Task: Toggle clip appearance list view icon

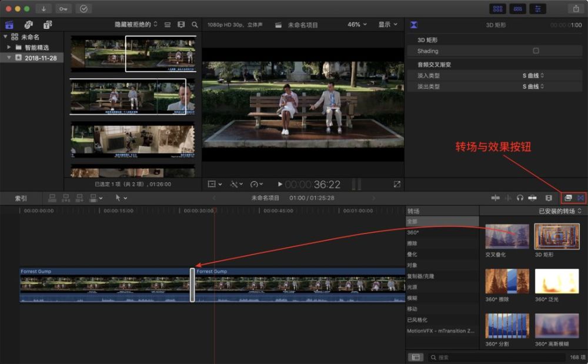Action: pos(168,25)
